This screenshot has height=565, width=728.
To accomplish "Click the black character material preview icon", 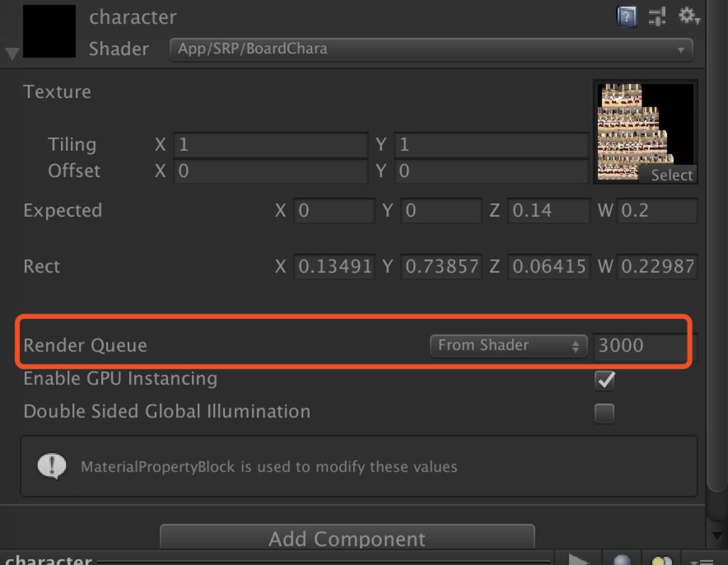I will (49, 31).
